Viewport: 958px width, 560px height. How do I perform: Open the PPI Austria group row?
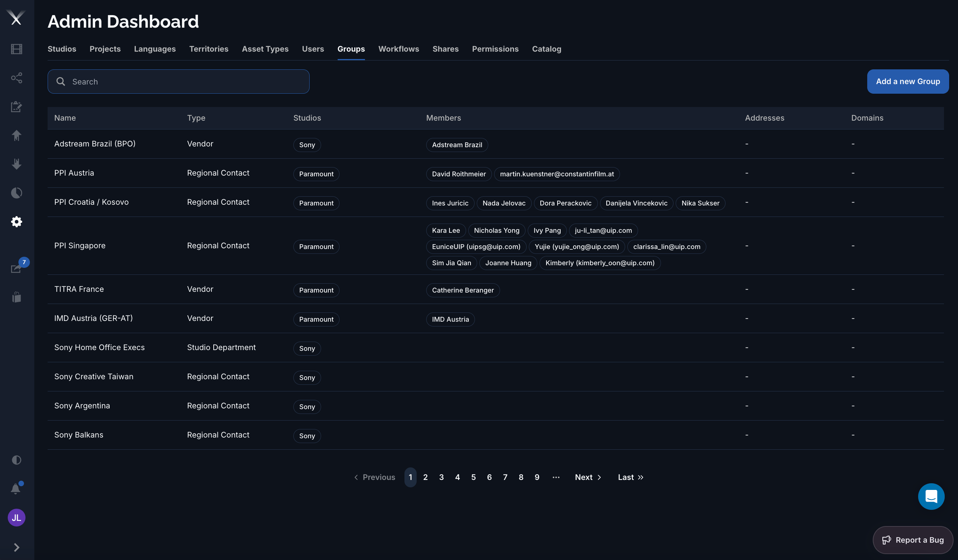496,173
